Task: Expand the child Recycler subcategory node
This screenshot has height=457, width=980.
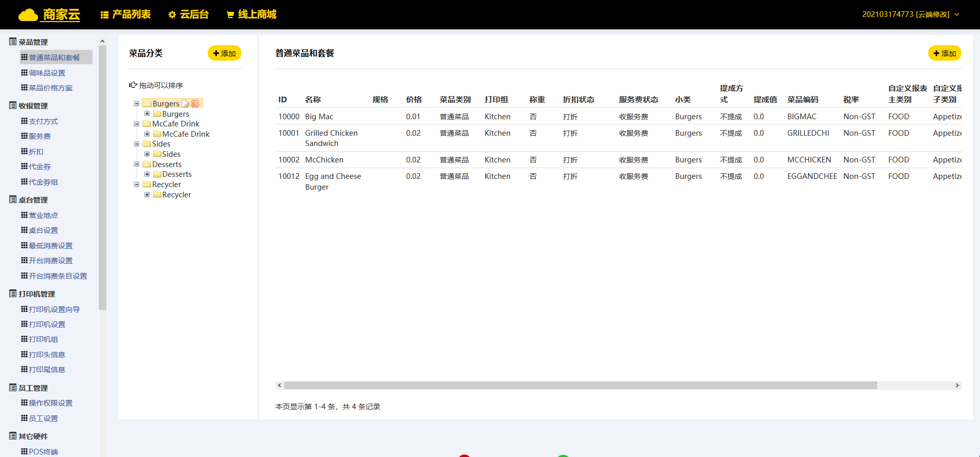Action: (147, 195)
